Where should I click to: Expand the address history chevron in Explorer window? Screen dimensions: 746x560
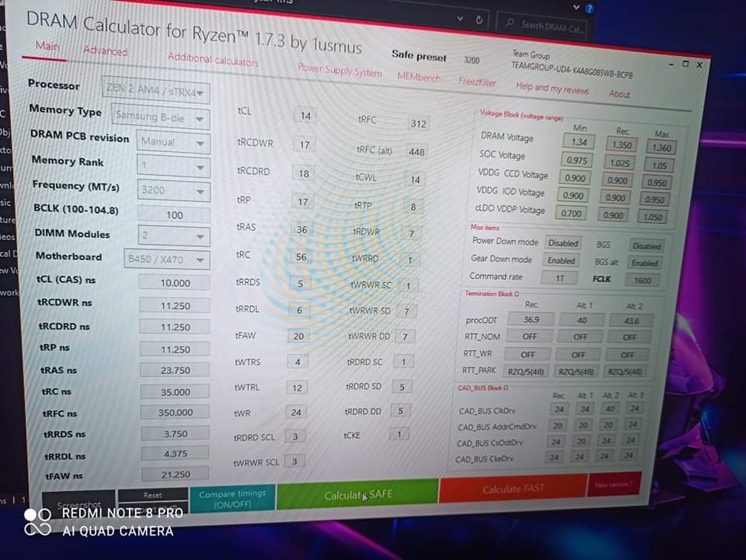pos(459,18)
